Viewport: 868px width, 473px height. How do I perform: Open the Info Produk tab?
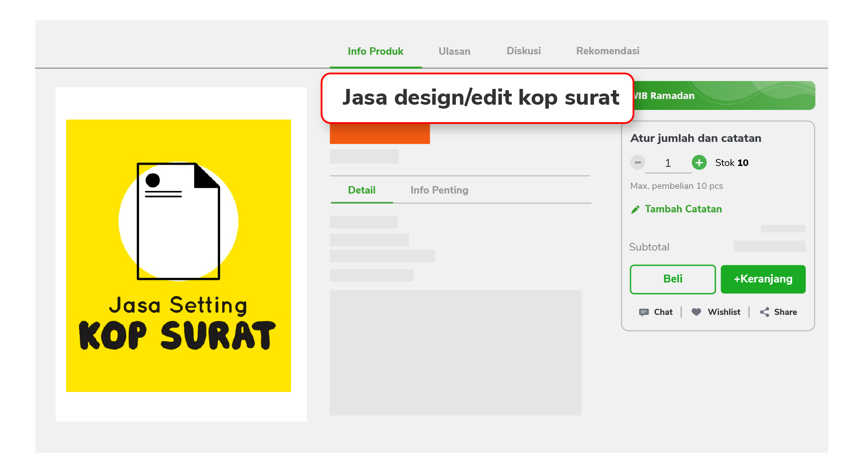pos(375,51)
